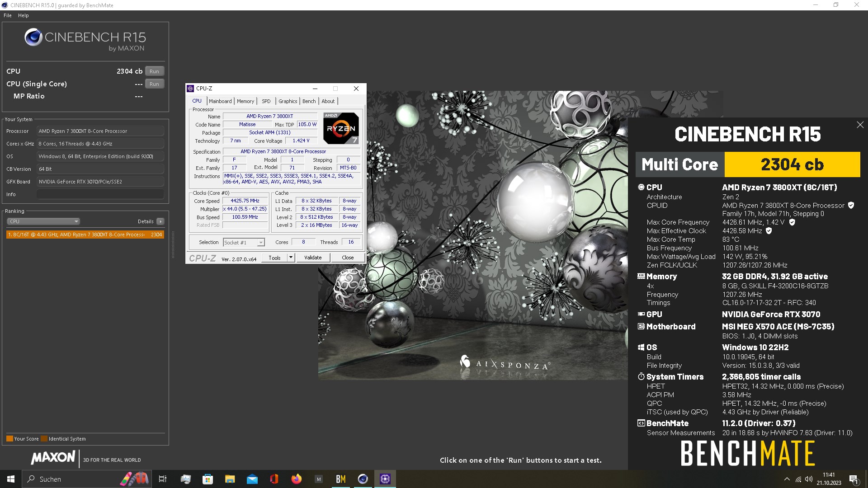This screenshot has height=488, width=868.
Task: Click the Multiplier value x 44.0
Action: pyautogui.click(x=245, y=209)
